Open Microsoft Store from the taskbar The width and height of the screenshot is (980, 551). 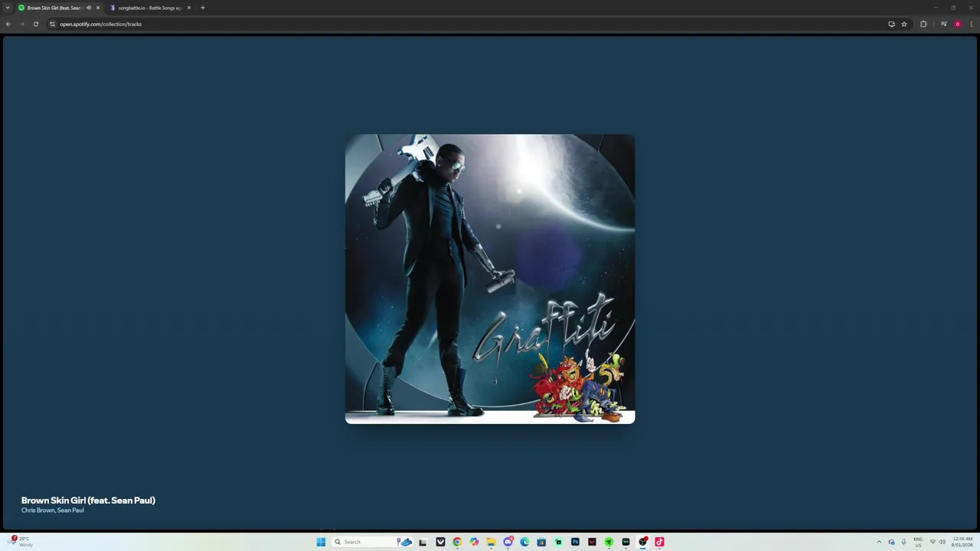pyautogui.click(x=541, y=542)
